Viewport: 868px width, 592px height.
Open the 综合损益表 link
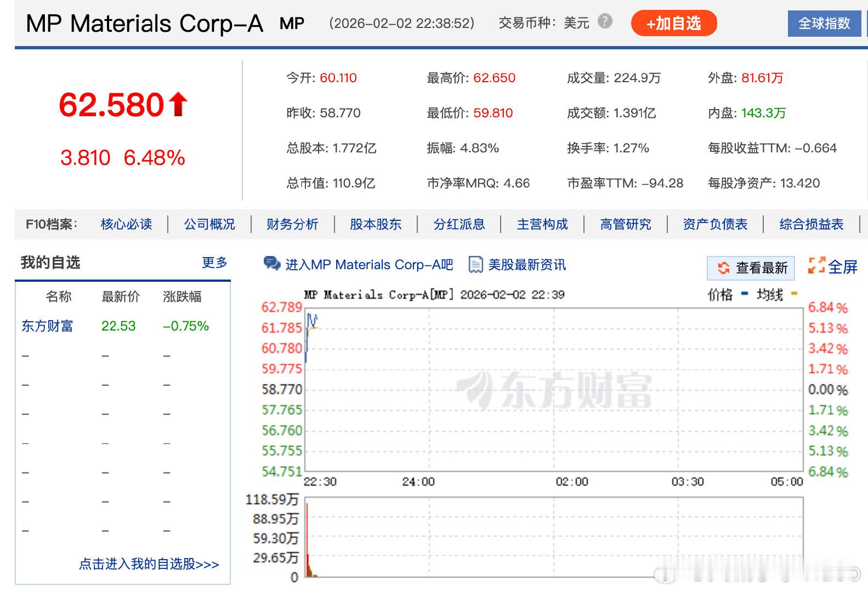(x=812, y=224)
